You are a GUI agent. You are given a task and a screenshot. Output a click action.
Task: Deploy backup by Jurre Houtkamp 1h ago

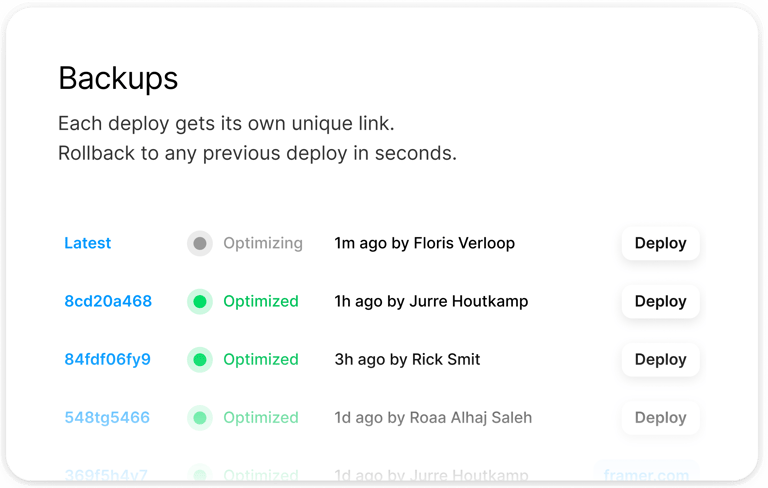660,301
